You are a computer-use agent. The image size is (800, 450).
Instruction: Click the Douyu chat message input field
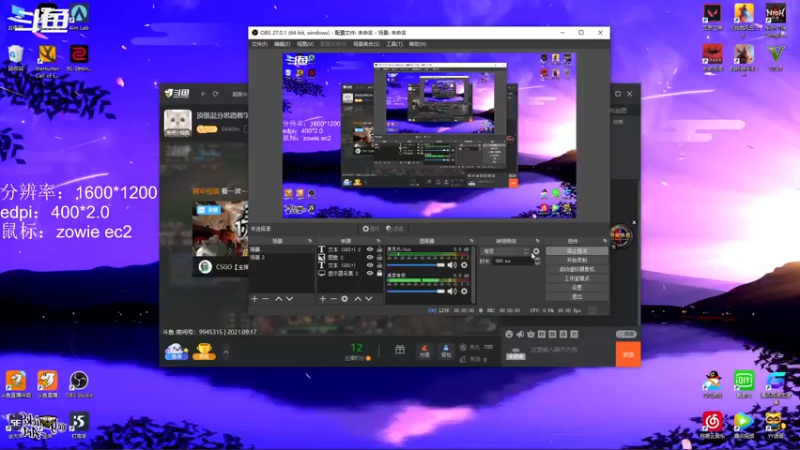[x=570, y=350]
